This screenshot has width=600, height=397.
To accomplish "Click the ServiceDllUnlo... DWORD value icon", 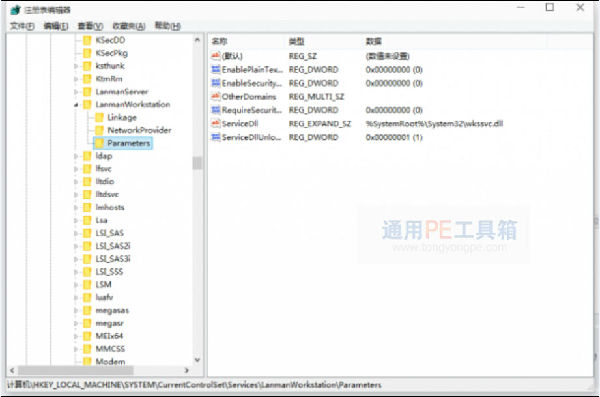I will [216, 137].
